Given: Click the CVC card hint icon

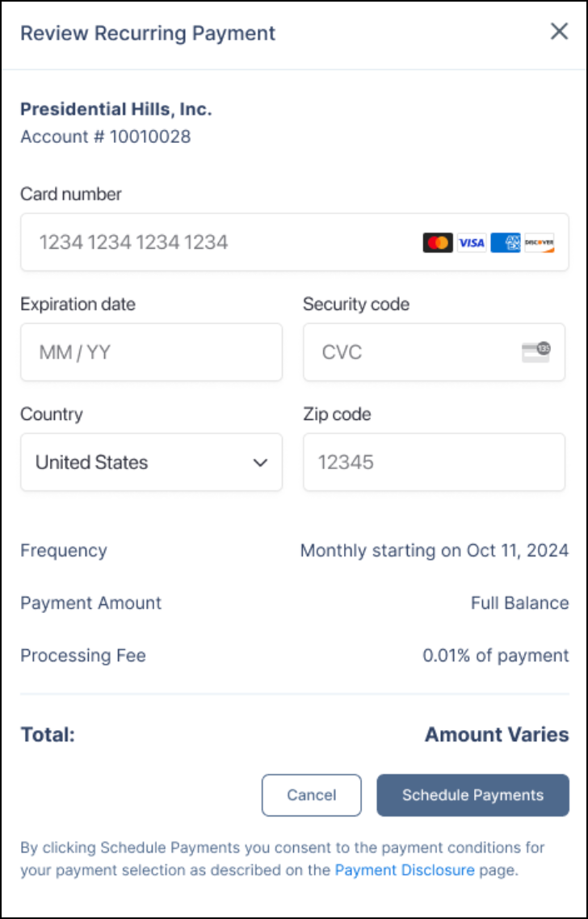Looking at the screenshot, I should [x=535, y=352].
